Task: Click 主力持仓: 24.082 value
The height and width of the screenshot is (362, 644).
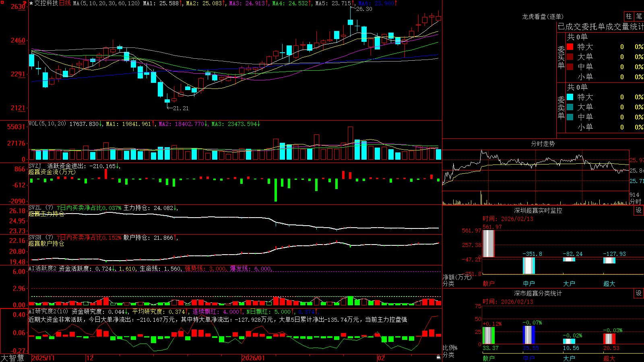Action: tap(150, 208)
